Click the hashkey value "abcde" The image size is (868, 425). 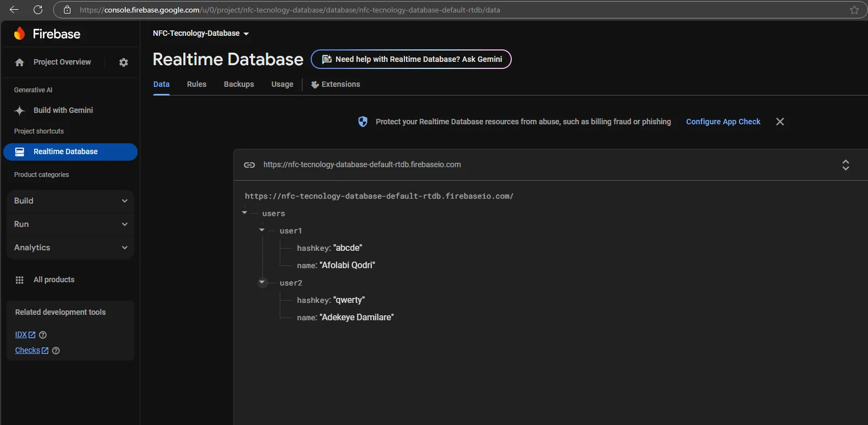pos(348,248)
